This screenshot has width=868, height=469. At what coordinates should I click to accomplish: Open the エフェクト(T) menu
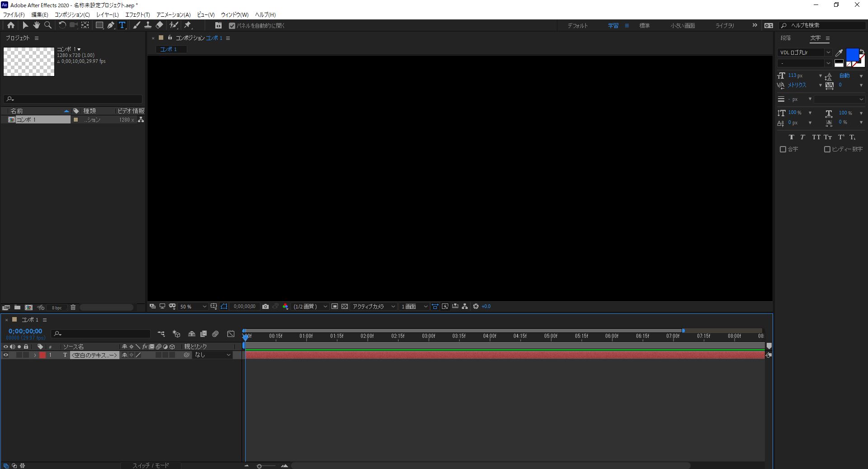point(138,15)
